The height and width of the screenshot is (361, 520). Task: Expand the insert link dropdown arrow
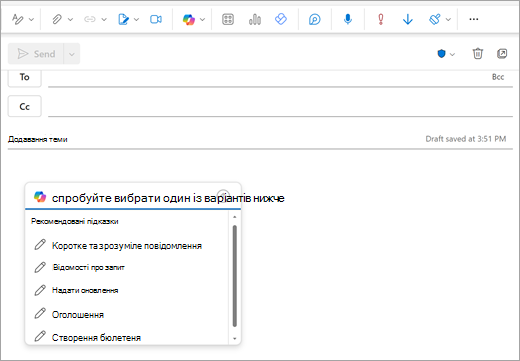click(x=104, y=20)
